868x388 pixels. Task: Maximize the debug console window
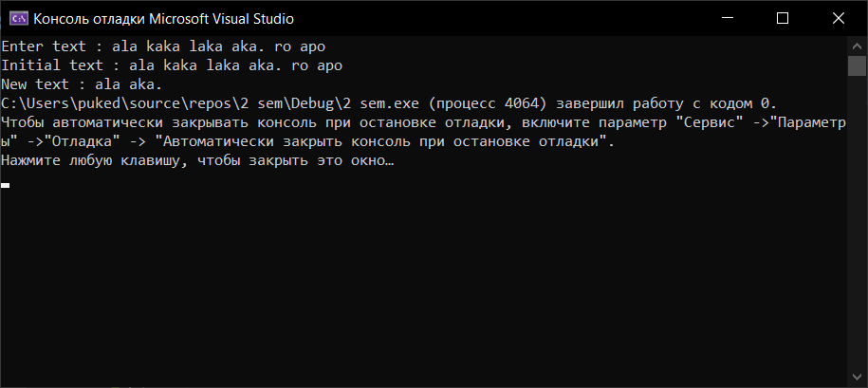(782, 18)
